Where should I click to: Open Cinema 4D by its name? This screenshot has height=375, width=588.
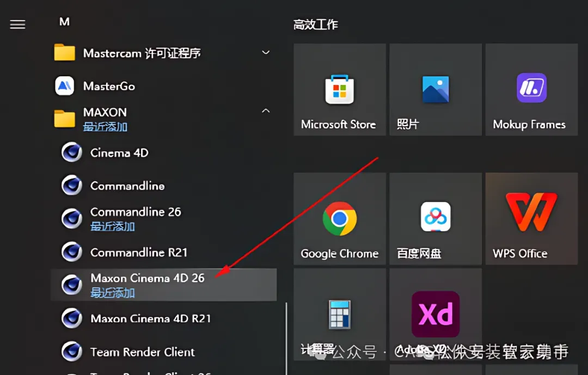(x=119, y=152)
